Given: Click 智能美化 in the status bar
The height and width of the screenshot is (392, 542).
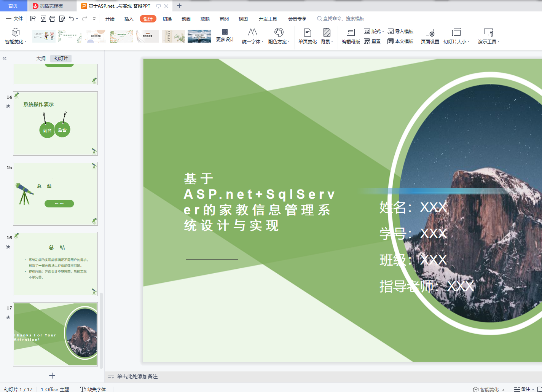Looking at the screenshot, I should click(x=486, y=389).
